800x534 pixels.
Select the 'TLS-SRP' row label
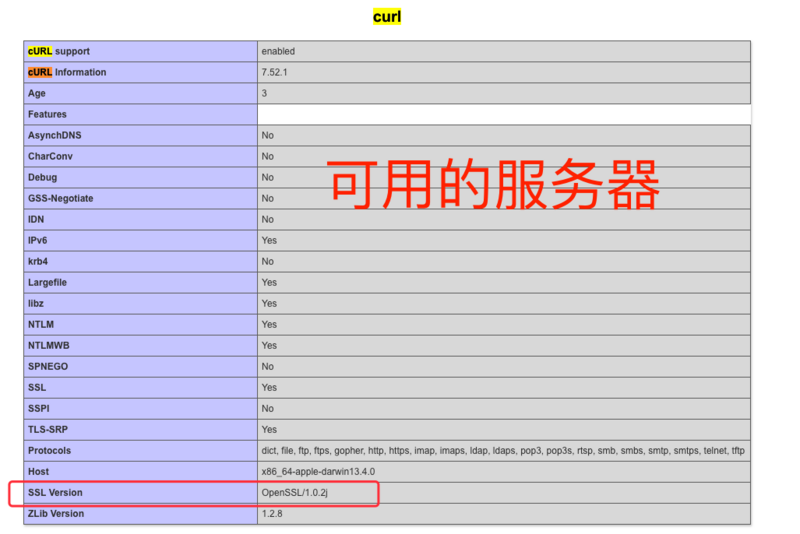tap(48, 429)
